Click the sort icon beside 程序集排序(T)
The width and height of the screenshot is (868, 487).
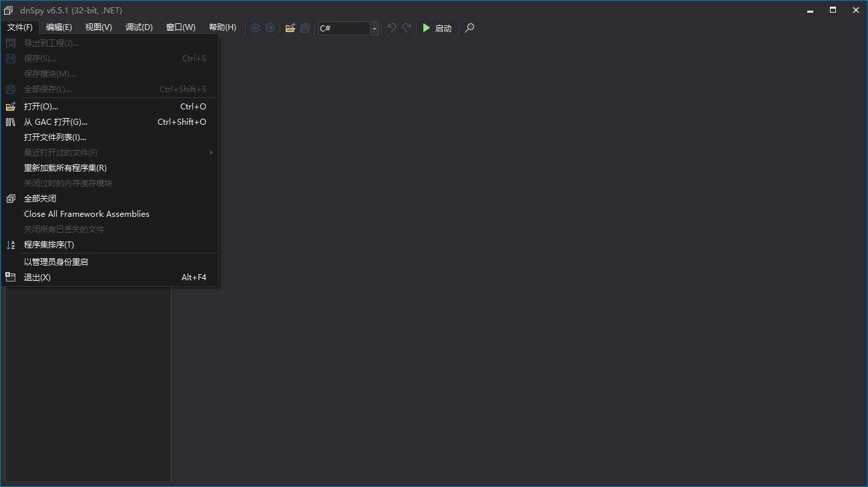pos(11,245)
